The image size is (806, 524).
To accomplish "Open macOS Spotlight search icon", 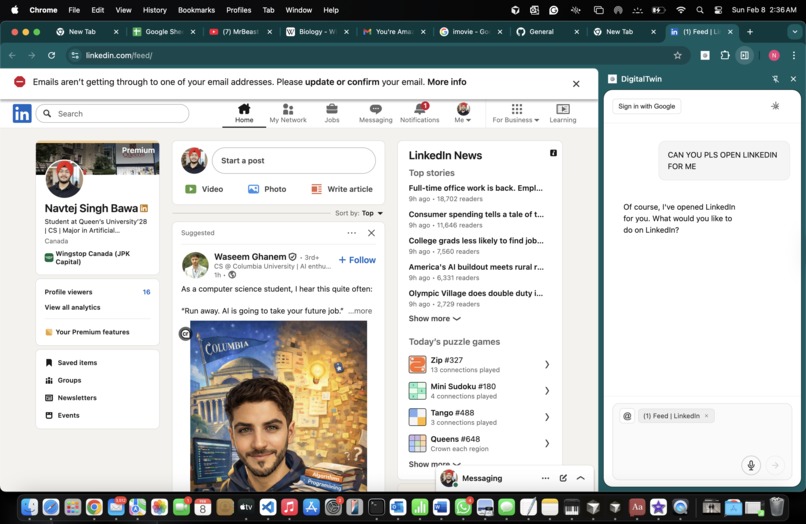I will coord(700,10).
